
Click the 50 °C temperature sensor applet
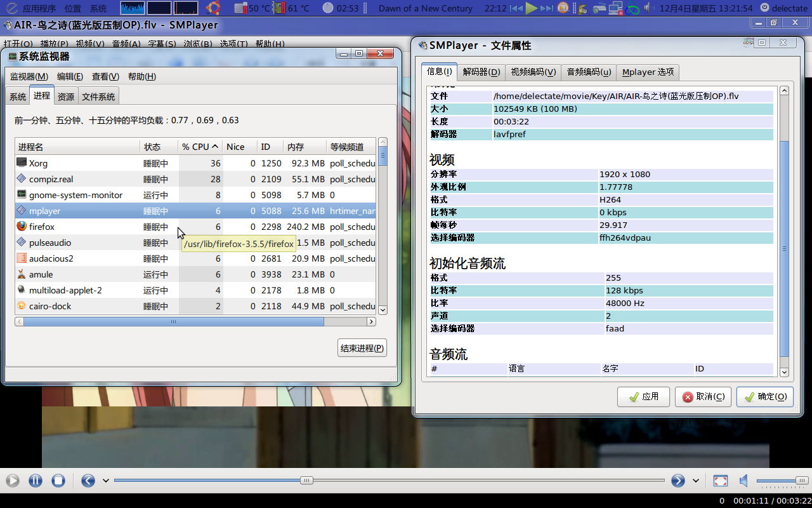254,8
